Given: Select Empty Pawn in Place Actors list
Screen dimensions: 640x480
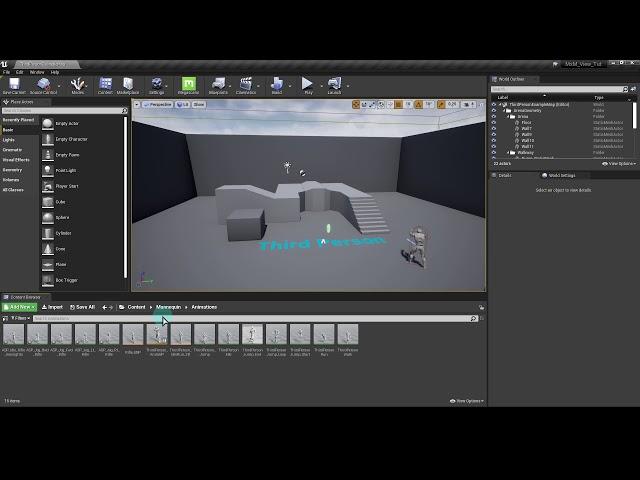Looking at the screenshot, I should point(82,155).
